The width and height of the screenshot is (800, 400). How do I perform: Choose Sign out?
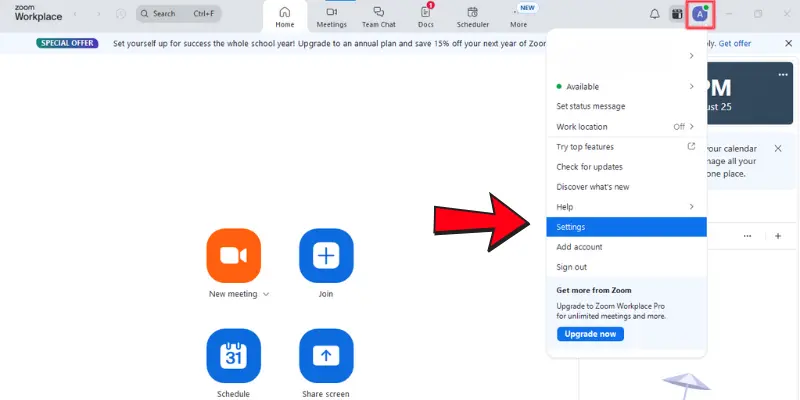[x=627, y=267]
